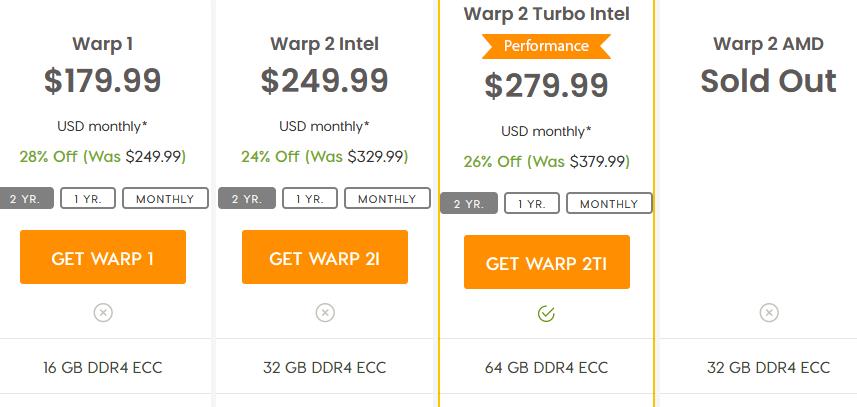This screenshot has width=857, height=407.
Task: Click the X circle icon under Warp 1
Action: (103, 313)
